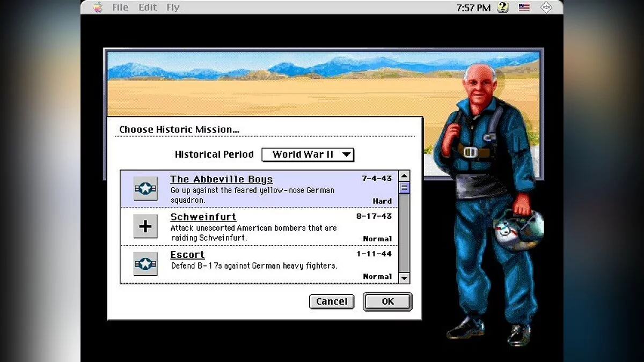This screenshot has width=644, height=362.
Task: Click Escort's Normal difficulty label
Action: [377, 276]
